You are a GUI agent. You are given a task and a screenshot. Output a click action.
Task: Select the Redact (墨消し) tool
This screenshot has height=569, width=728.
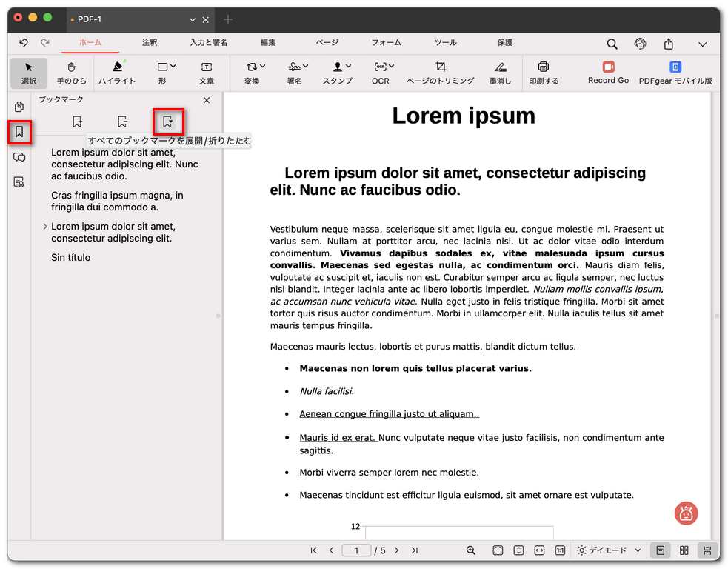click(x=500, y=73)
